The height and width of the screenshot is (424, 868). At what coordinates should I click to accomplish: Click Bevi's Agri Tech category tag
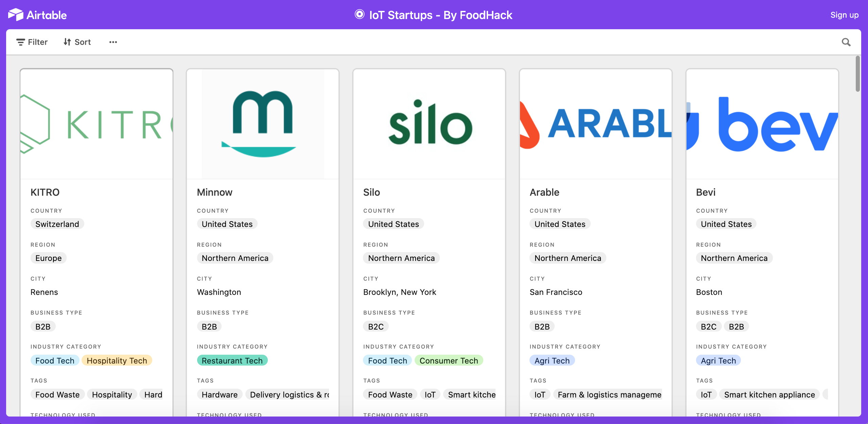pos(718,360)
